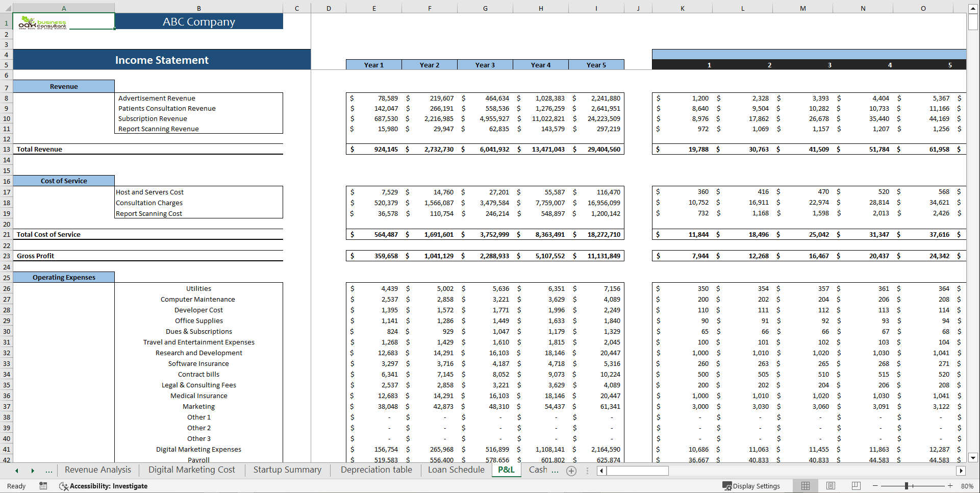The width and height of the screenshot is (980, 493).
Task: Open the Depreciation table sheet
Action: pyautogui.click(x=375, y=470)
